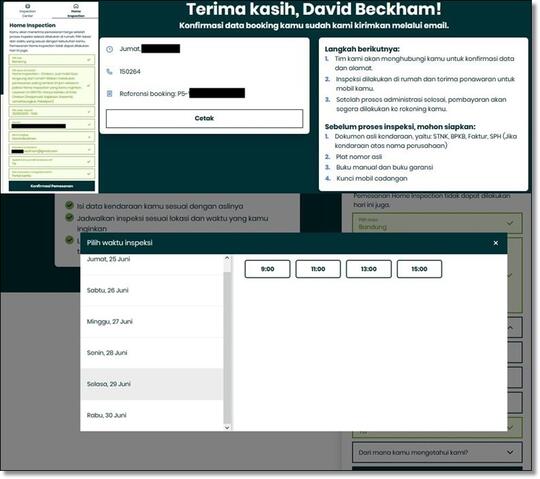This screenshot has height=479, width=540.
Task: Open Dari mana kamu mengetahui kami dropdown
Action: coord(437,452)
